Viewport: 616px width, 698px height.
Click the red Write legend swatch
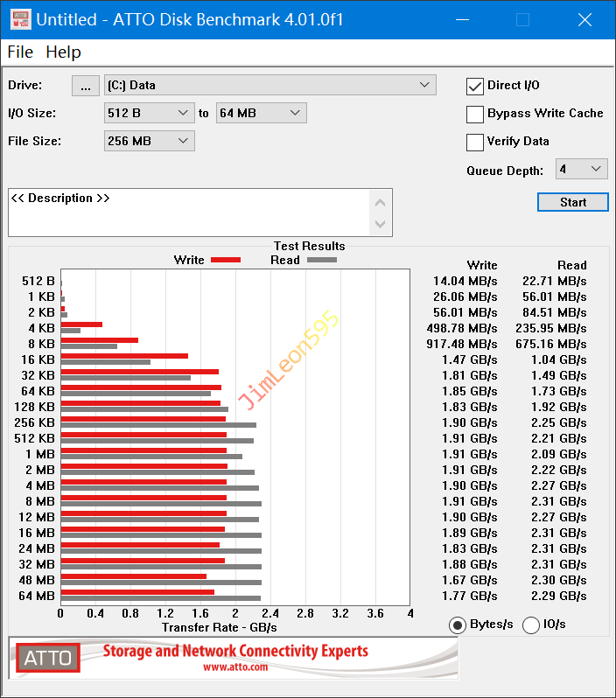tap(226, 260)
